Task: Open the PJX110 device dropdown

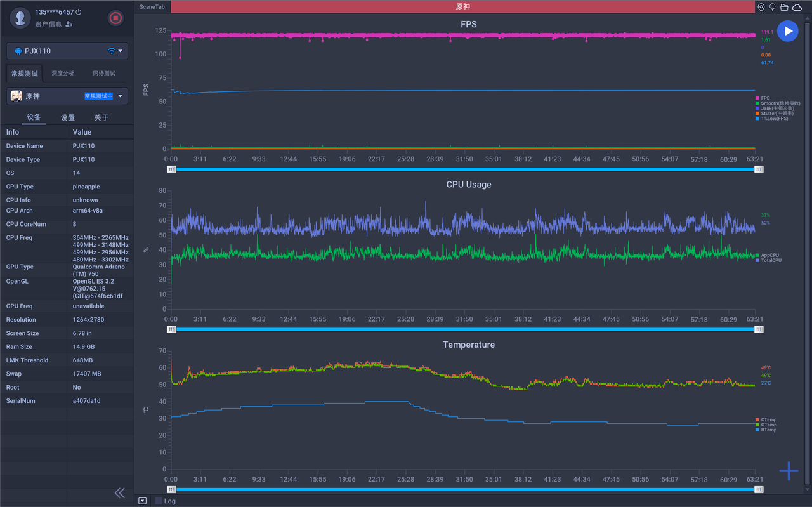Action: click(67, 51)
